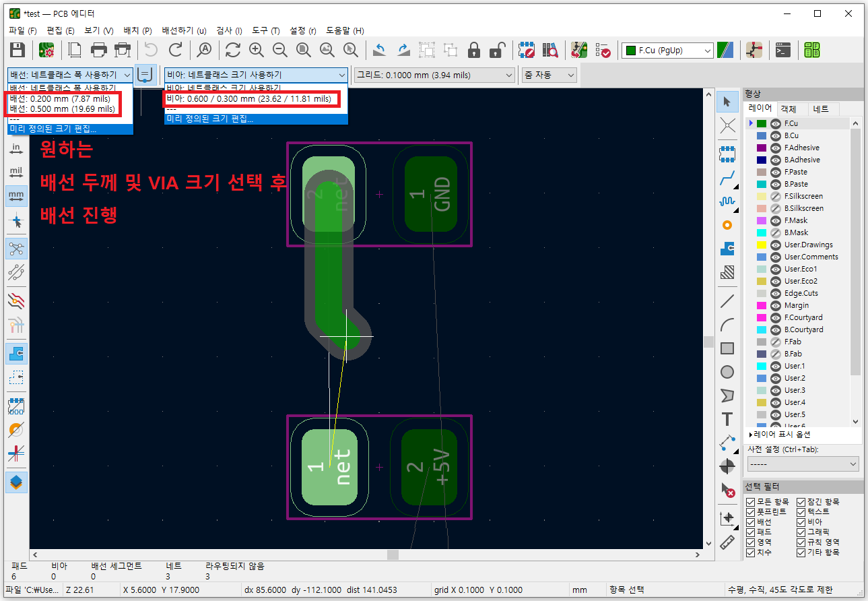Select the Draw Rectangle tool
This screenshot has height=601, width=868.
[727, 348]
